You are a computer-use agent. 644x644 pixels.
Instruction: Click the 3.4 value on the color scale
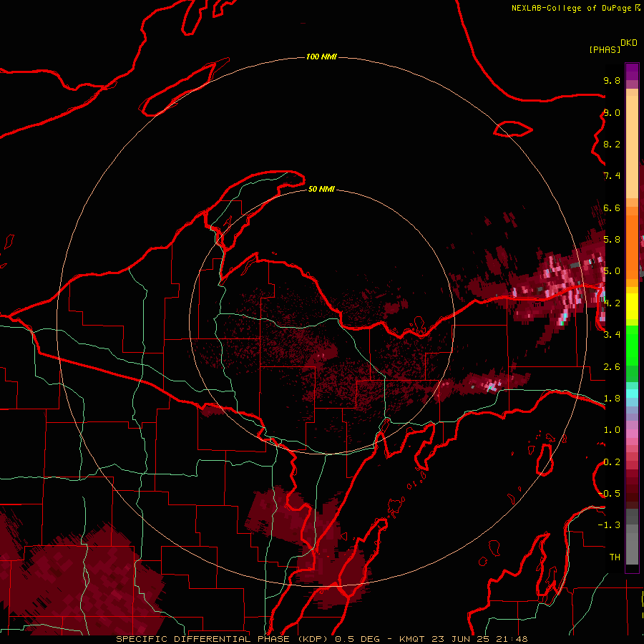pos(612,334)
